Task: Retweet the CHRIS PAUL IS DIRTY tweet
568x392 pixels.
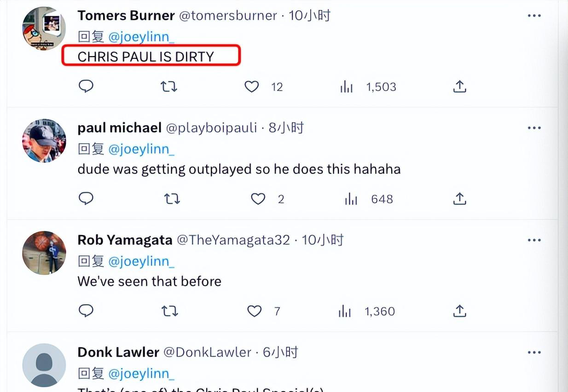Action: [x=169, y=86]
